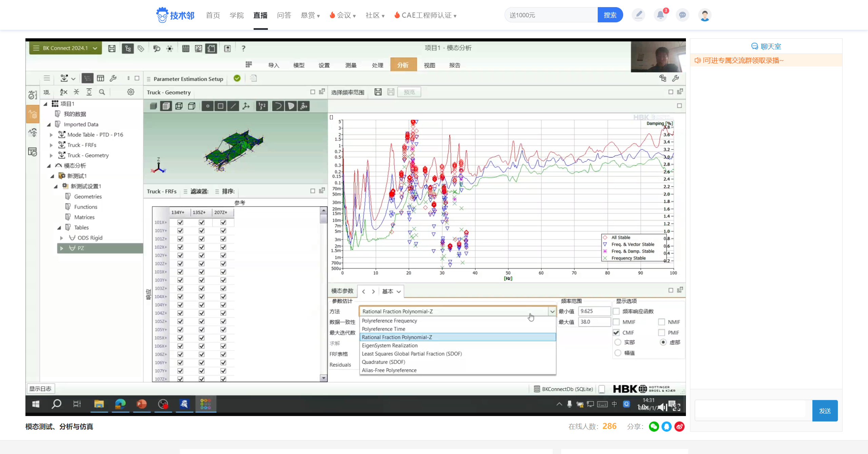Share via WeChat icon
Viewport: 868px width, 454px height.
click(654, 427)
